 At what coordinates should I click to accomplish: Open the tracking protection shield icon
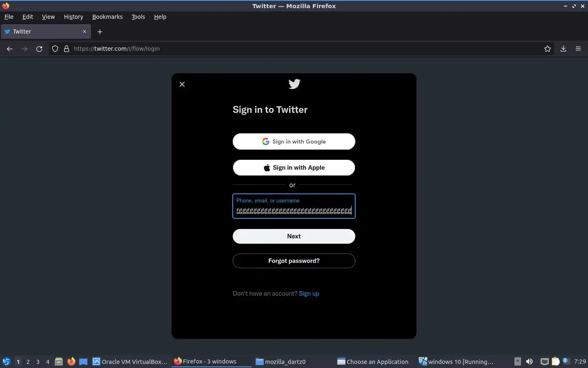(55, 49)
